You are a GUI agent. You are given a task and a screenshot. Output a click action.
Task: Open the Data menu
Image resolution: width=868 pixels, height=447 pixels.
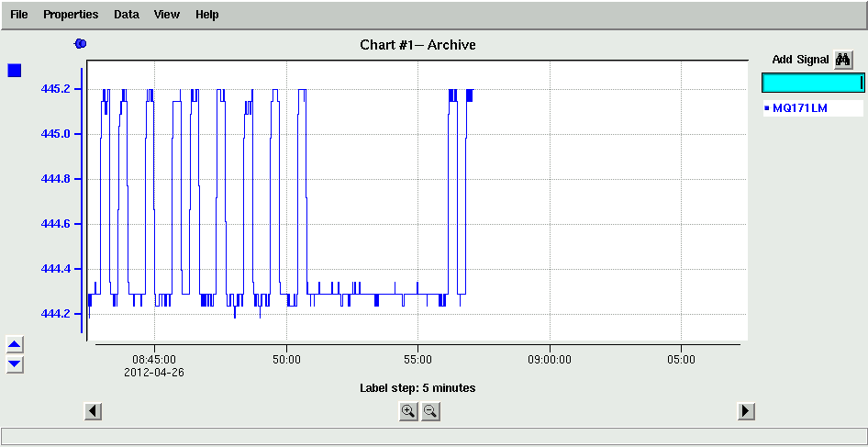click(x=127, y=15)
